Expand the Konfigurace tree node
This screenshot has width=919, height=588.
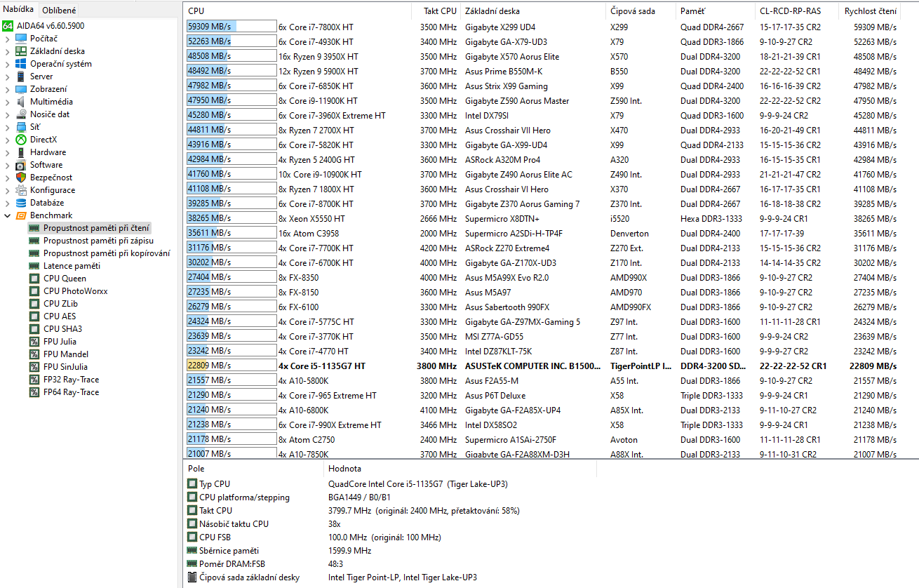point(8,189)
